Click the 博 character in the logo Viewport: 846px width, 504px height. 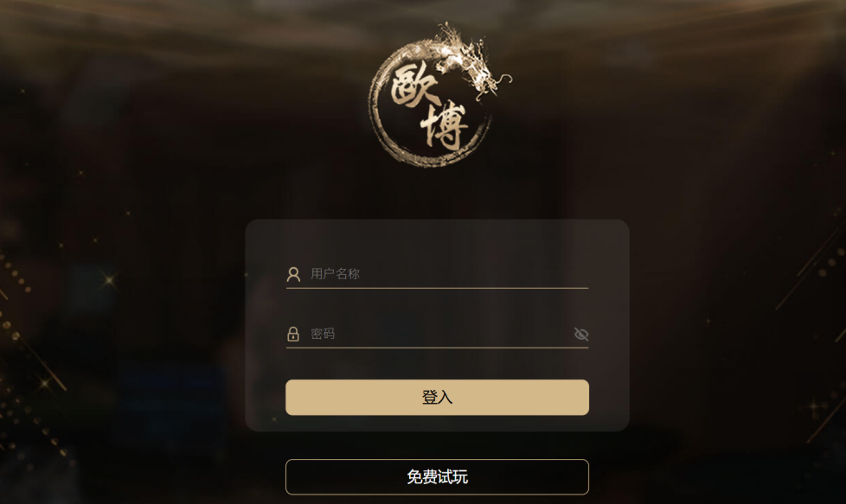click(x=444, y=127)
